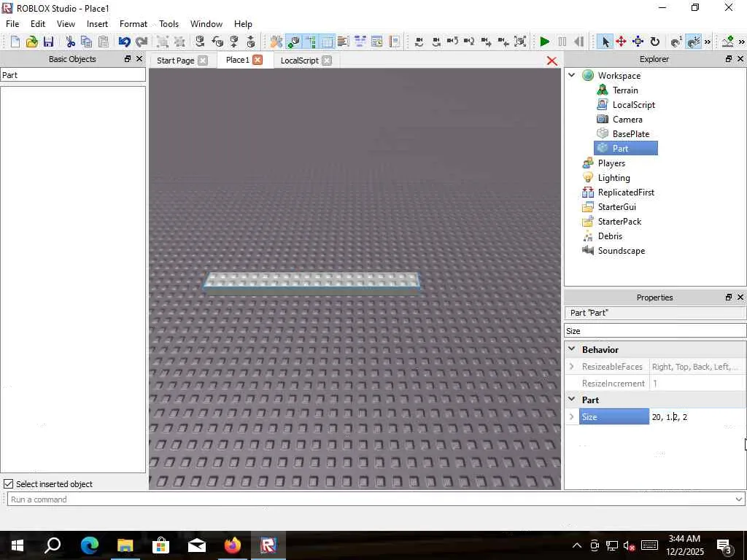
Task: Toggle the Explorer tree view icon
Action: (x=311, y=42)
